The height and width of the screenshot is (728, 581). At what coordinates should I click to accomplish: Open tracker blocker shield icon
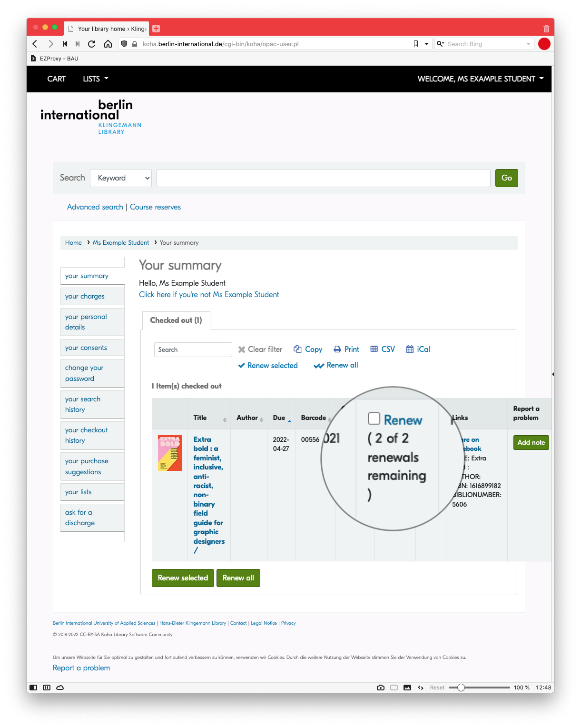[x=124, y=44]
